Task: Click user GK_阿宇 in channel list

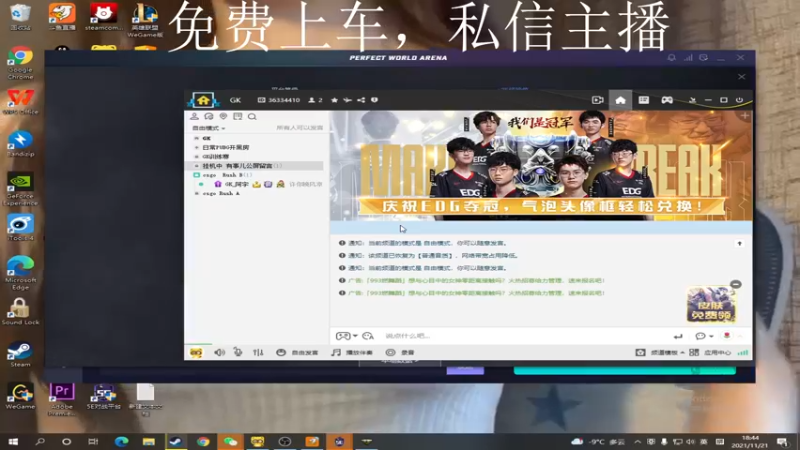Action: (237, 184)
